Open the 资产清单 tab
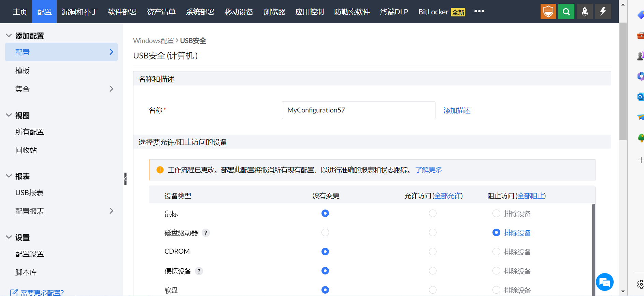 click(x=161, y=12)
